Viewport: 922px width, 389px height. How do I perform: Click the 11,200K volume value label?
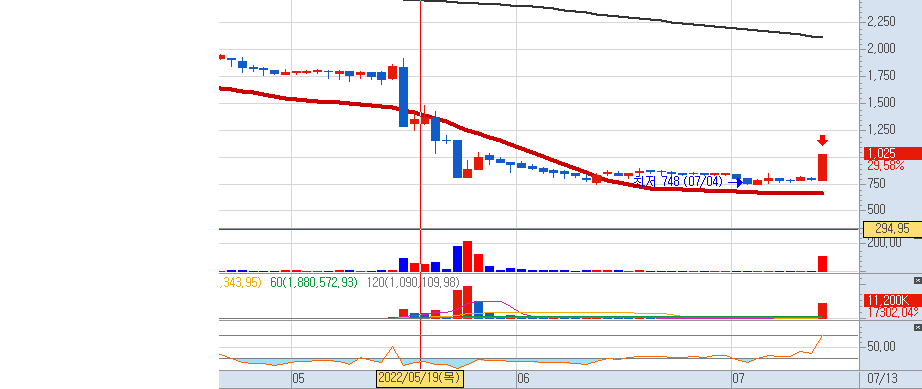click(x=892, y=300)
